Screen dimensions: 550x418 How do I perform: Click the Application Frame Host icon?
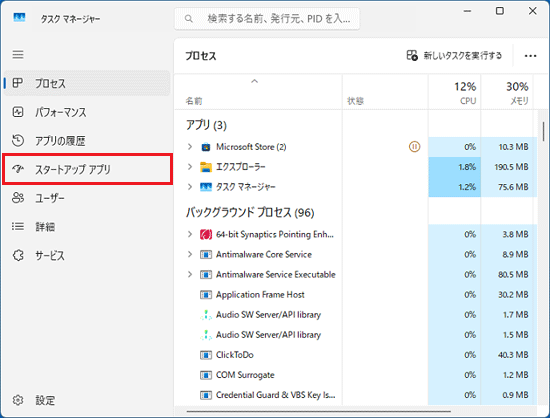pos(206,295)
